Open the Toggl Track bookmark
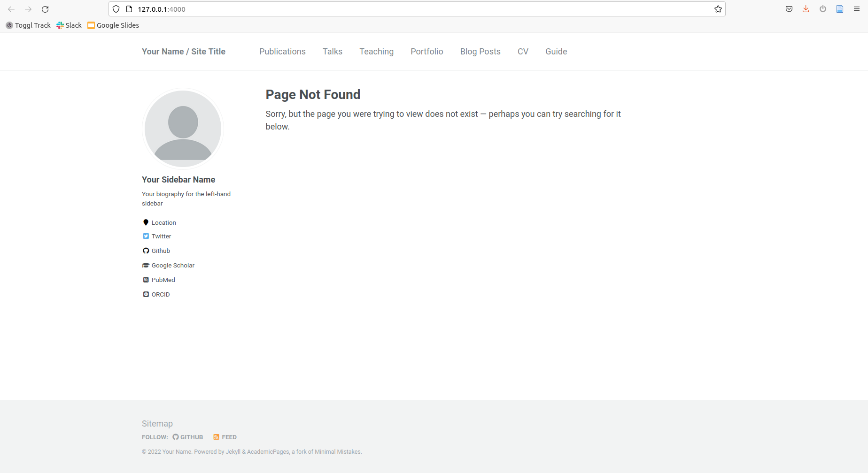 coord(28,25)
